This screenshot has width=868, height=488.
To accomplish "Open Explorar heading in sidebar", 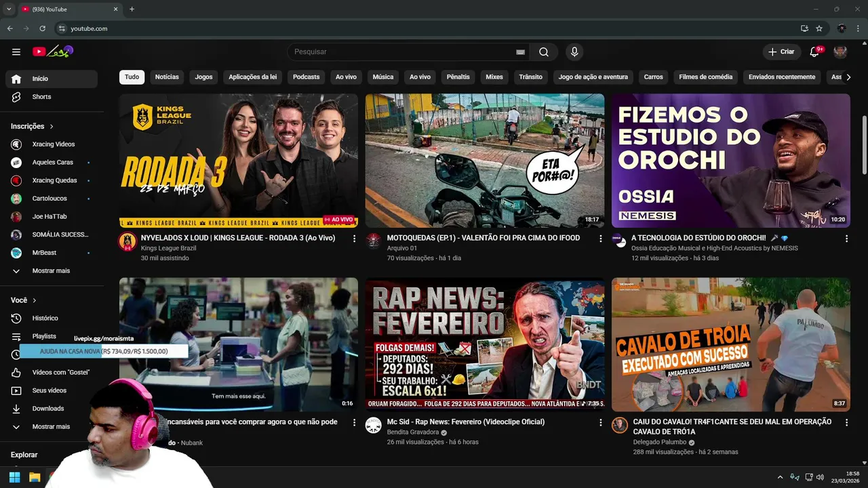I will (x=24, y=455).
